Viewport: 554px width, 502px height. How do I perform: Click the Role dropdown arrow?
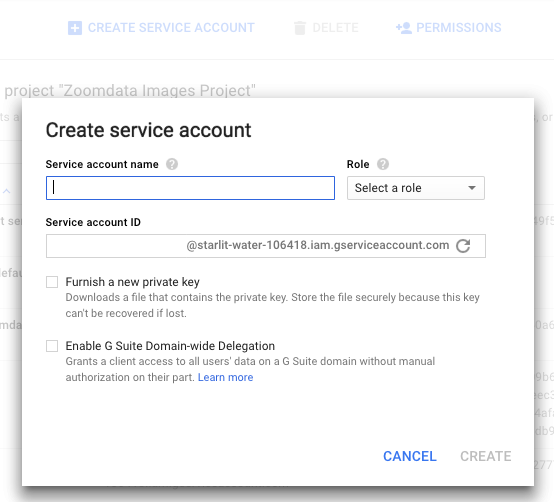pyautogui.click(x=472, y=188)
